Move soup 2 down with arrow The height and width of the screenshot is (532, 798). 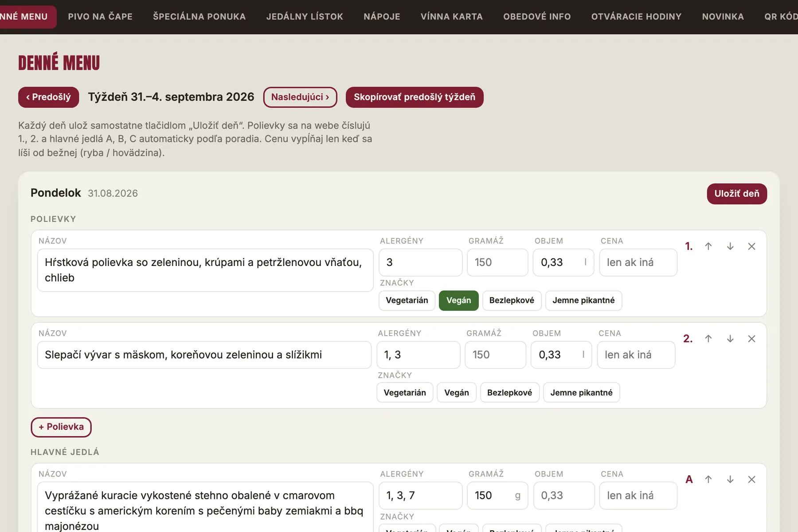(x=730, y=339)
